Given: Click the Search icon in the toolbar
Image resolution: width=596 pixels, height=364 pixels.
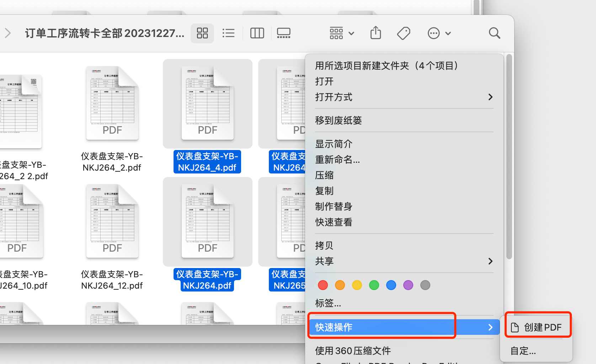Looking at the screenshot, I should (495, 33).
